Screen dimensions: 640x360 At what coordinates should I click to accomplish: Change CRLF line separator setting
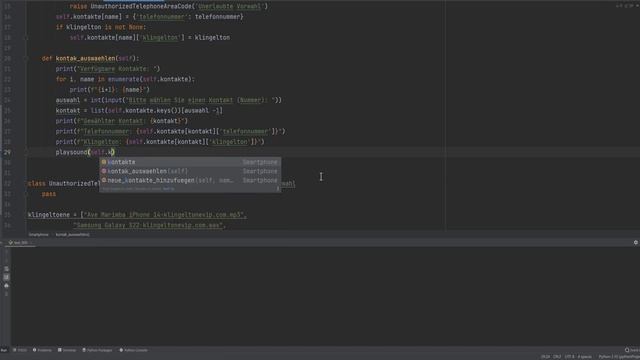click(557, 357)
